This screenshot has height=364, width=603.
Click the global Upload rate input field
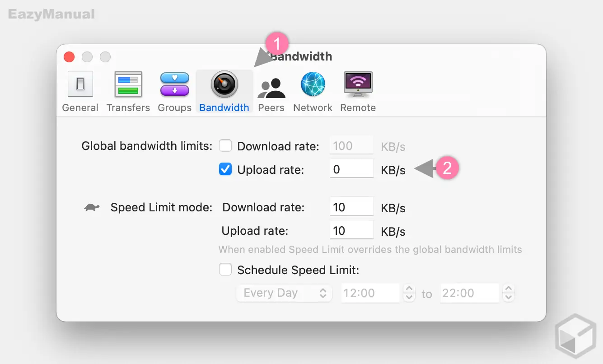click(x=351, y=169)
